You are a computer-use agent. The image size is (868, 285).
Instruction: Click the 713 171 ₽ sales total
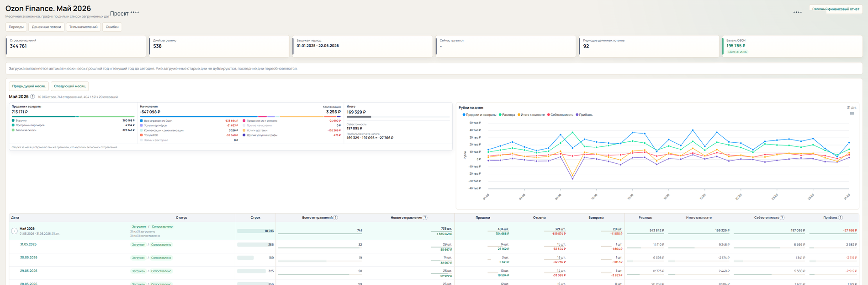(x=20, y=112)
